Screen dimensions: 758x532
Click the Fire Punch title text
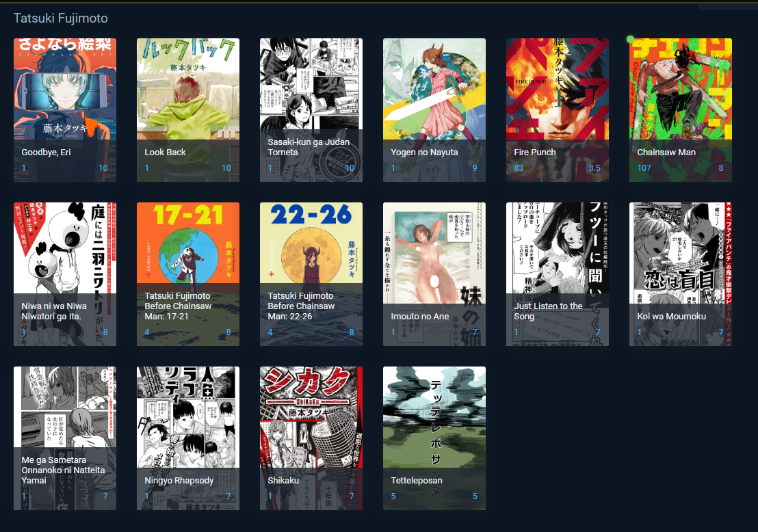[535, 152]
